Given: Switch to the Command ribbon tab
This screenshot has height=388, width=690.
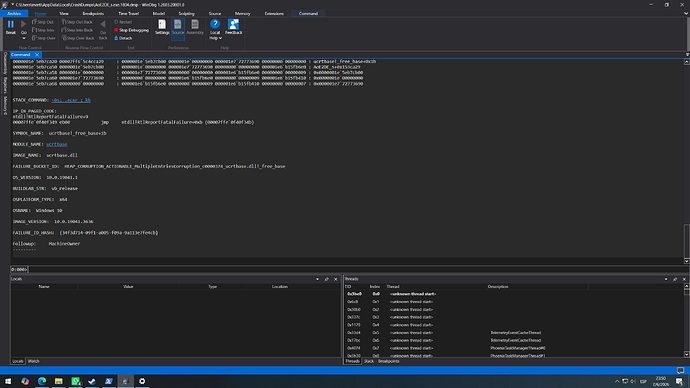Looking at the screenshot, I should 308,14.
